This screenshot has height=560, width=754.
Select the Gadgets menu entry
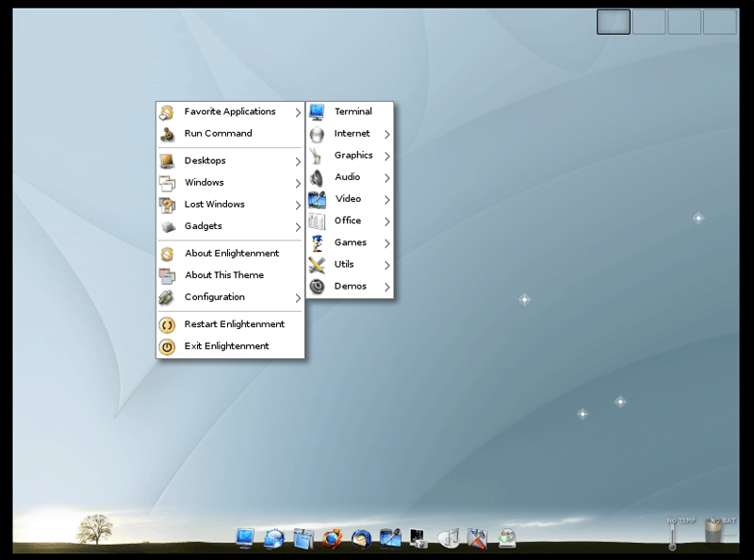click(x=230, y=226)
